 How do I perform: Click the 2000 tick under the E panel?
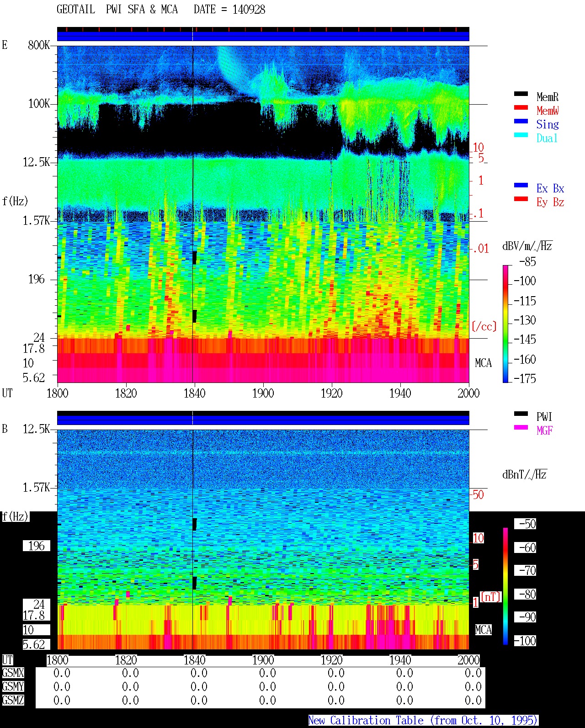tap(468, 393)
